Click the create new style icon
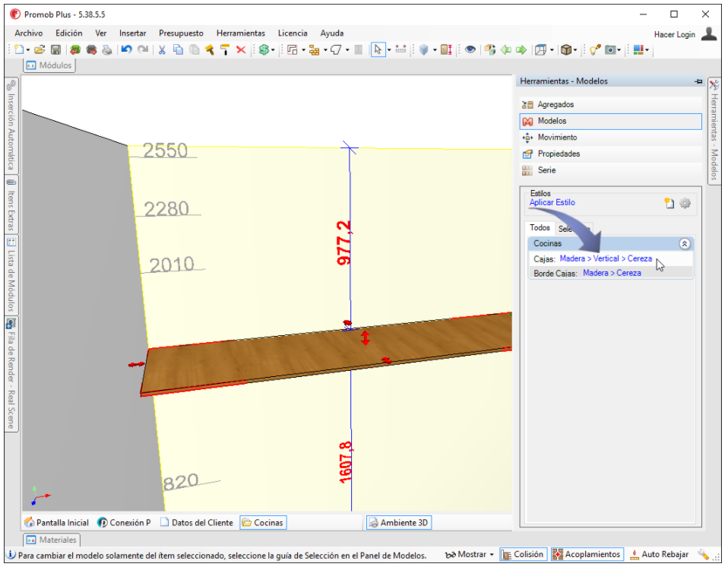The height and width of the screenshot is (567, 728). (669, 204)
